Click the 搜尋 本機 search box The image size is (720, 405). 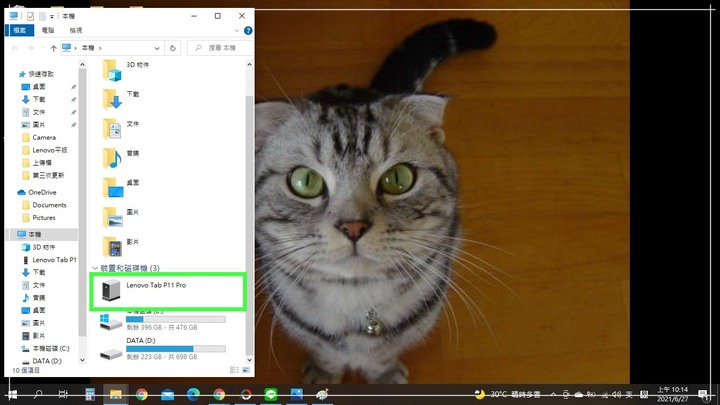[x=221, y=48]
